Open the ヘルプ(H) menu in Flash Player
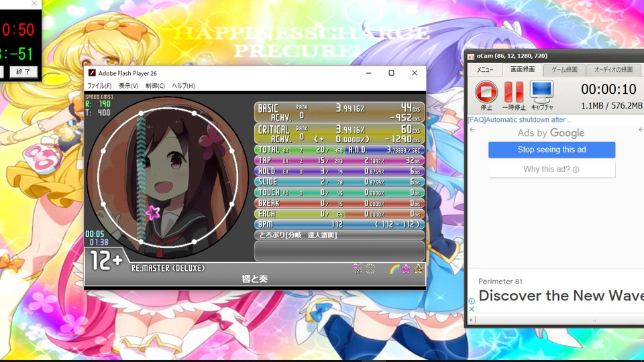Viewport: 644px width, 362px height. [x=183, y=86]
